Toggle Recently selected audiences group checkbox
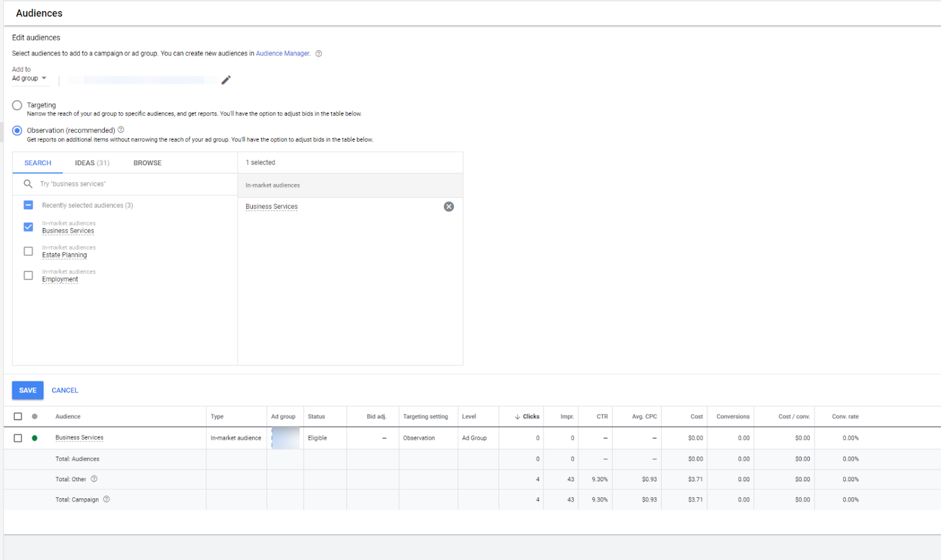Image resolution: width=941 pixels, height=560 pixels. 28,205
